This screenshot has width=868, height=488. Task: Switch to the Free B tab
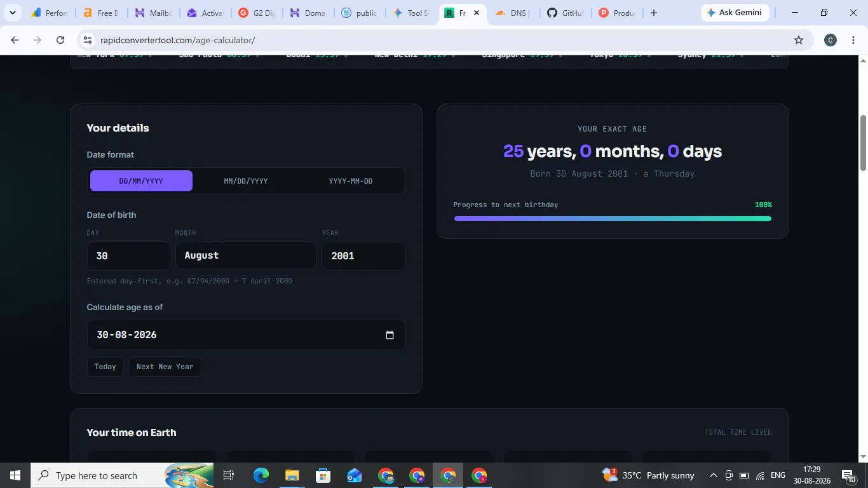102,13
